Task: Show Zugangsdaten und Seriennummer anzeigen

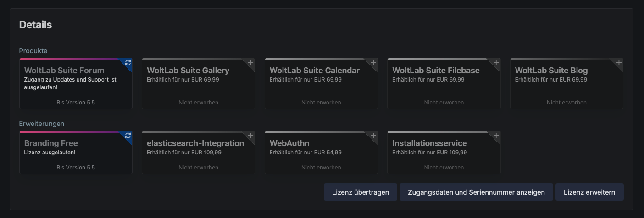Action: 477,192
